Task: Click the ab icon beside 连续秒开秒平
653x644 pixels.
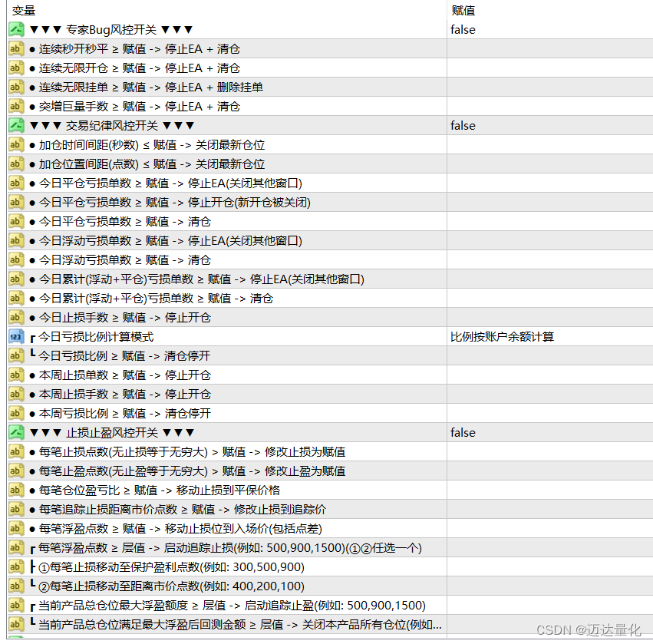Action: coord(16,48)
